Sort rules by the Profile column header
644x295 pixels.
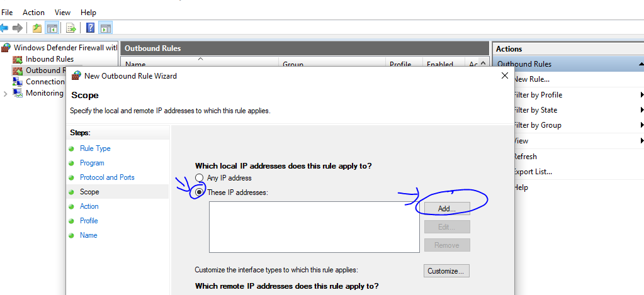[404, 63]
